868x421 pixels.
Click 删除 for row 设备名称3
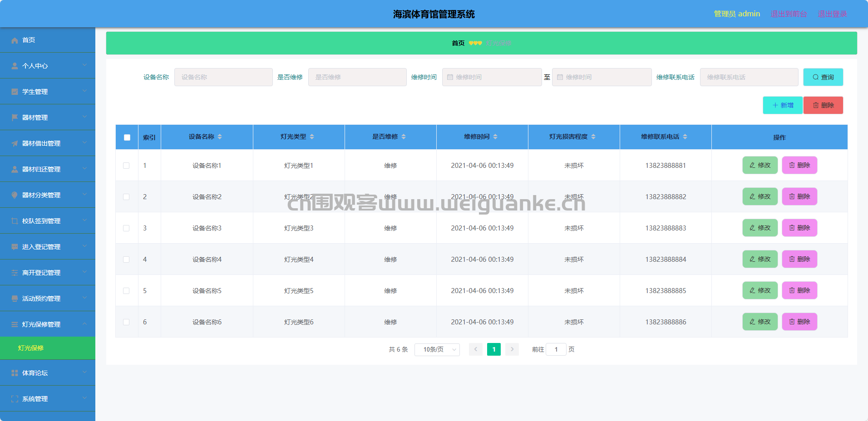(799, 228)
